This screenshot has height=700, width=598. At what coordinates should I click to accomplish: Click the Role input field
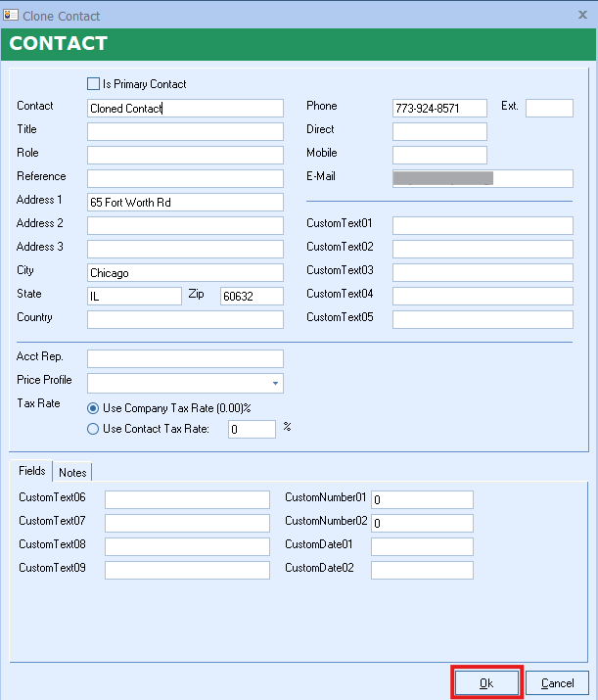(x=185, y=156)
